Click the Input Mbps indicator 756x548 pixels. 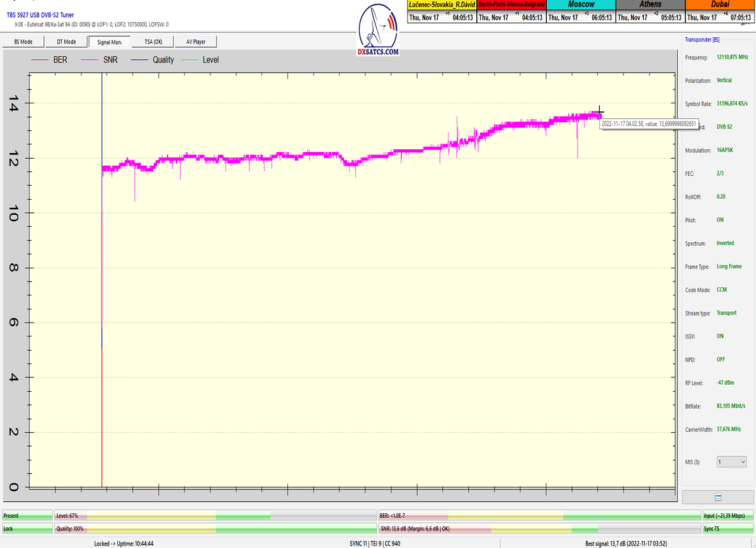point(728,515)
